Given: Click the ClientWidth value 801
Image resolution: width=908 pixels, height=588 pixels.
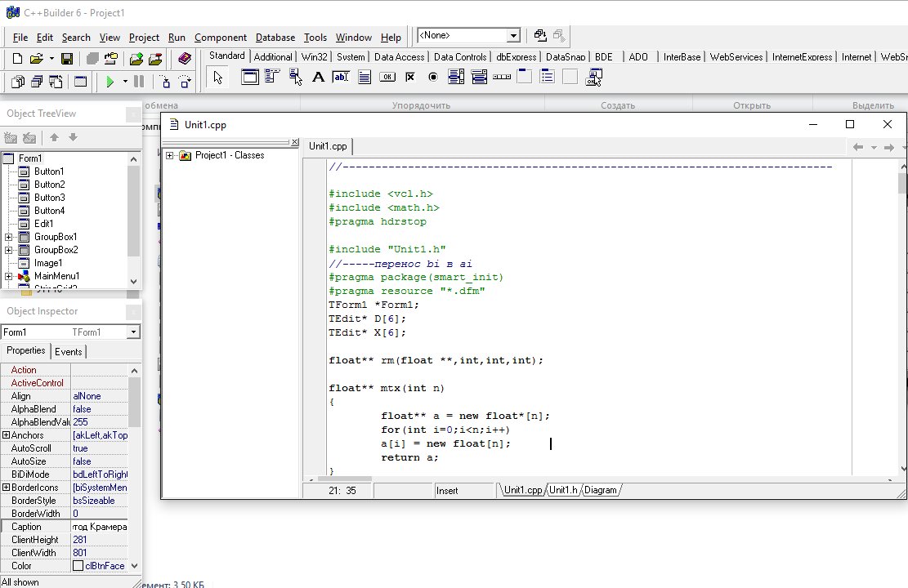Looking at the screenshot, I should tap(99, 553).
